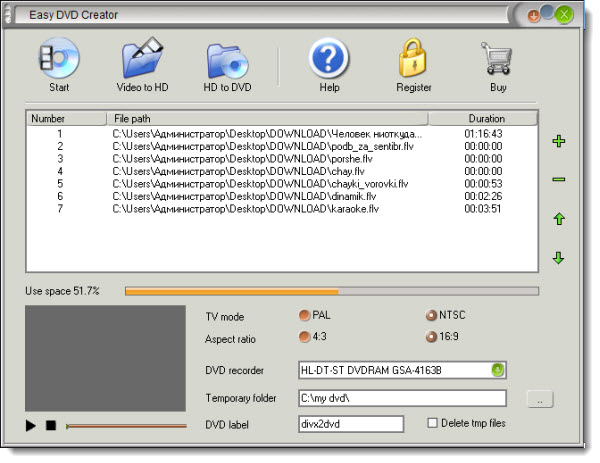Remove file with green minus icon
The image size is (600, 463).
pos(559,179)
